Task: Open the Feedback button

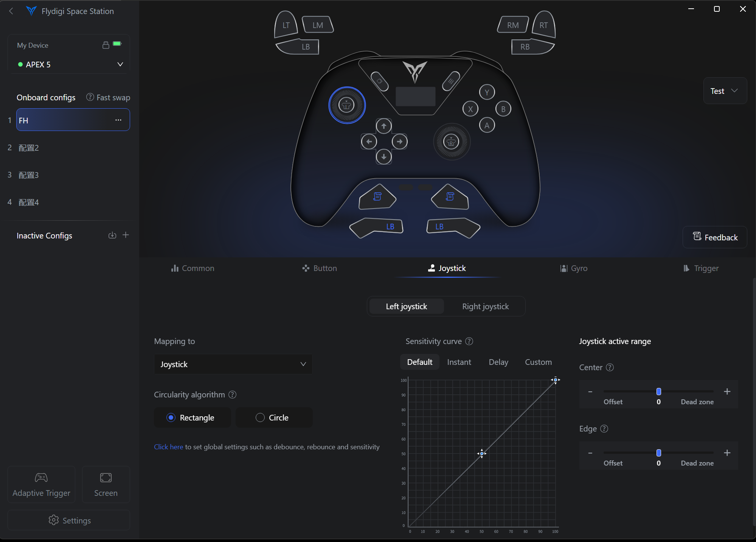Action: (715, 237)
